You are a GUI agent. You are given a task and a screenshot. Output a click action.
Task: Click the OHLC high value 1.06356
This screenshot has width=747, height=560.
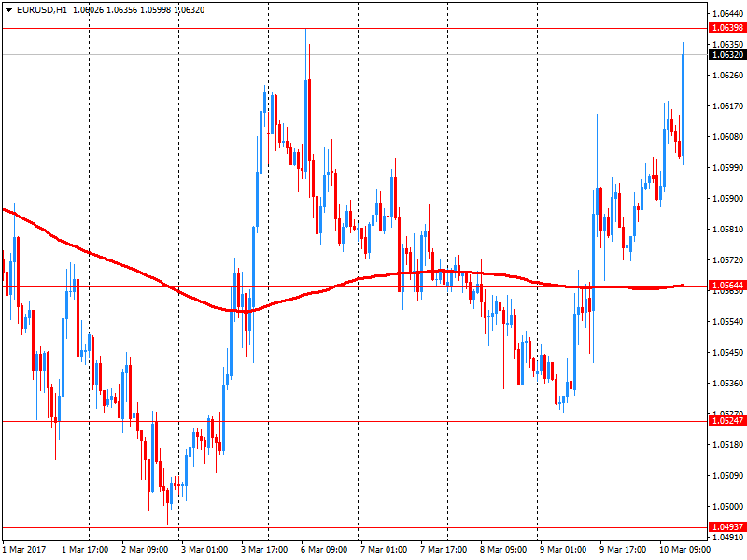[121, 10]
